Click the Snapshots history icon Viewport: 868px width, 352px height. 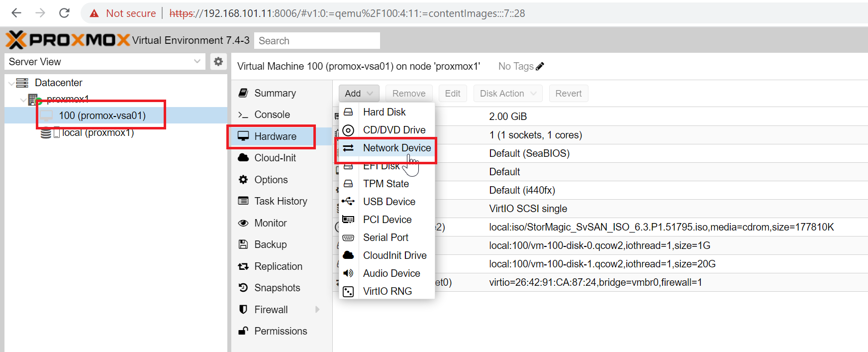pos(243,288)
